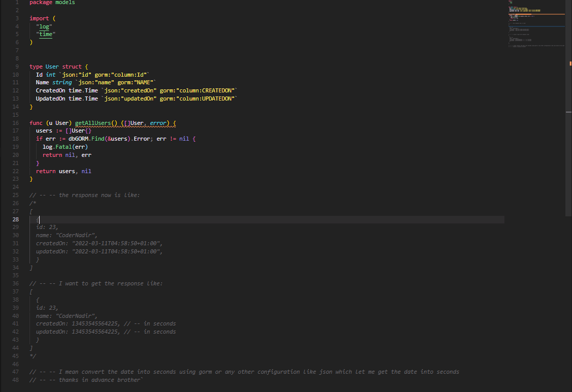Click line number 28 in the gutter

click(x=17, y=219)
